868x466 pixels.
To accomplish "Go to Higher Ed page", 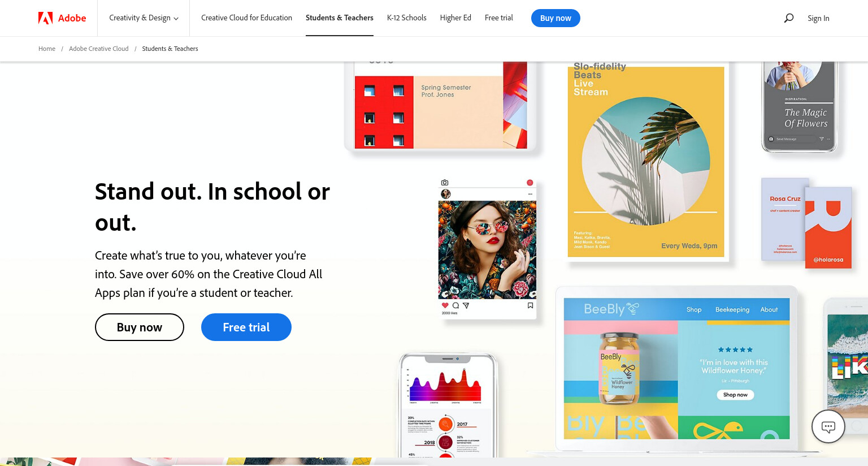I will click(x=455, y=18).
